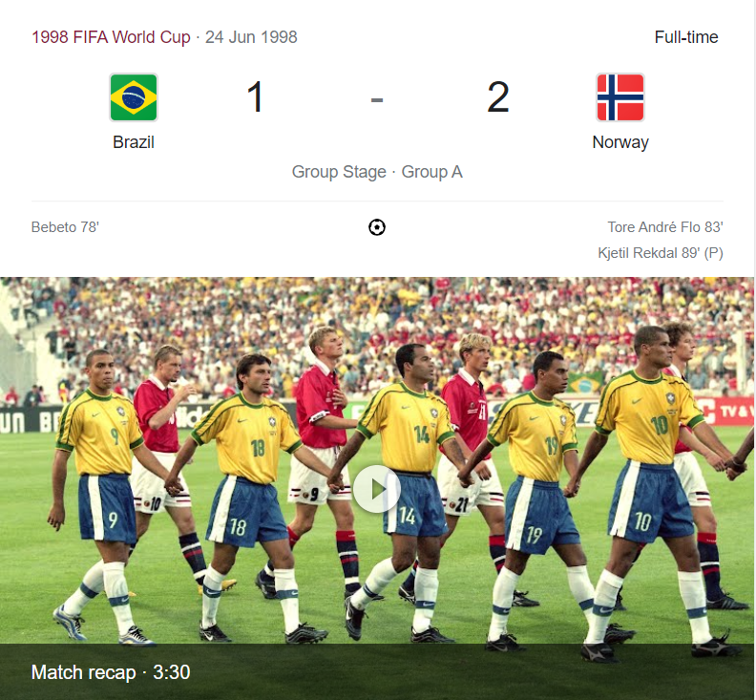Viewport: 756px width, 700px height.
Task: Select the Brazil team name
Action: 134,142
